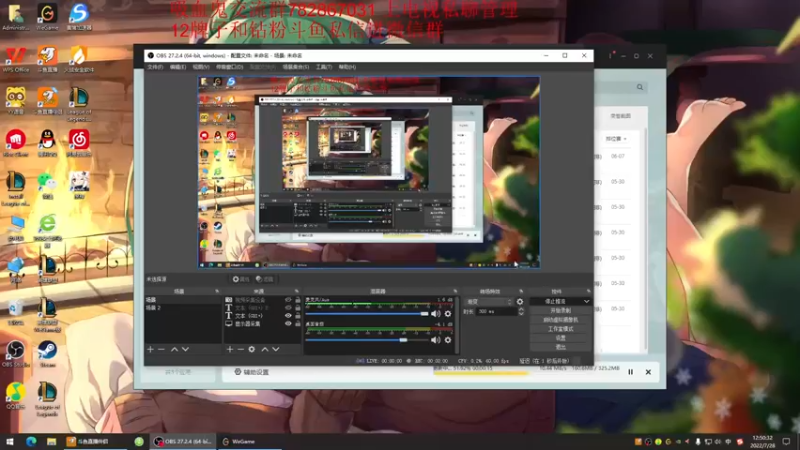
Task: Remove selected source with minus icon
Action: pyautogui.click(x=240, y=349)
